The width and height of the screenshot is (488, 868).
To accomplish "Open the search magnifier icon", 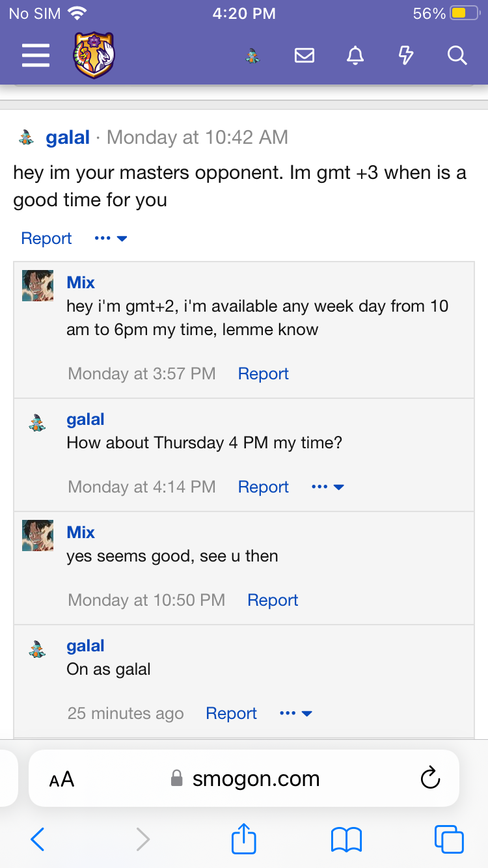I will pos(457,56).
